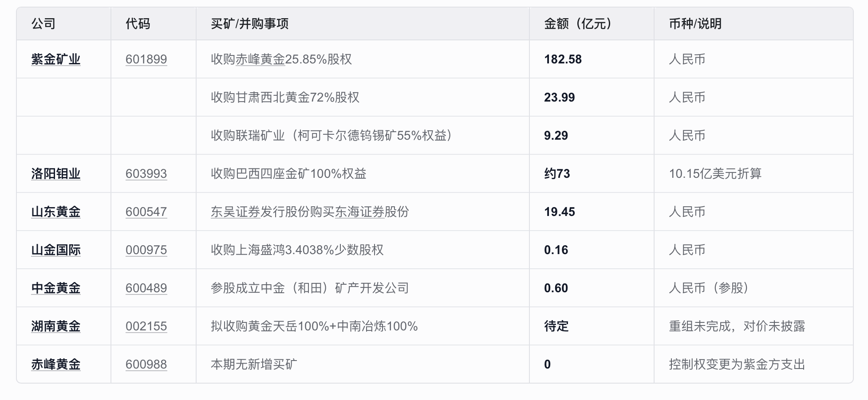Click 重组未完成，对价未披露 note

[x=737, y=326]
